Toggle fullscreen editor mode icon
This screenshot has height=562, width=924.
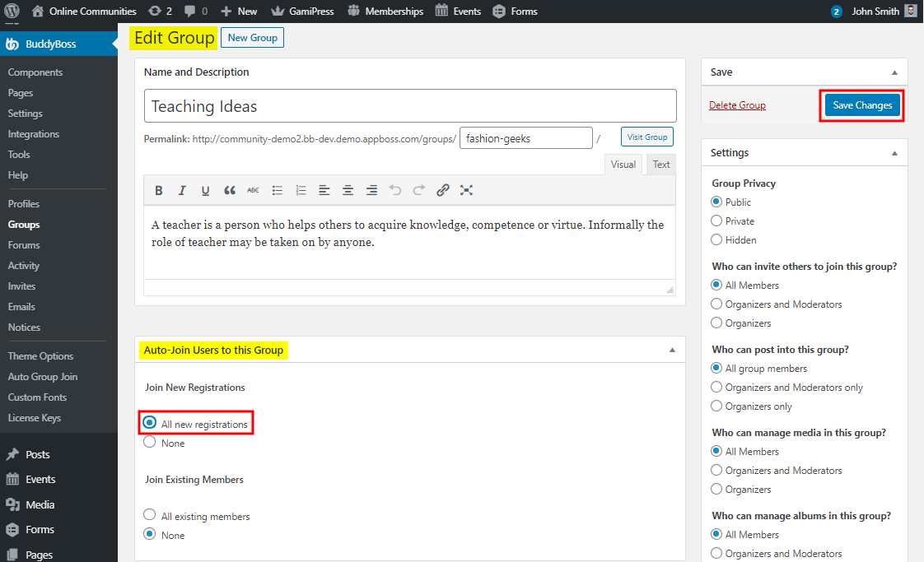[x=466, y=190]
